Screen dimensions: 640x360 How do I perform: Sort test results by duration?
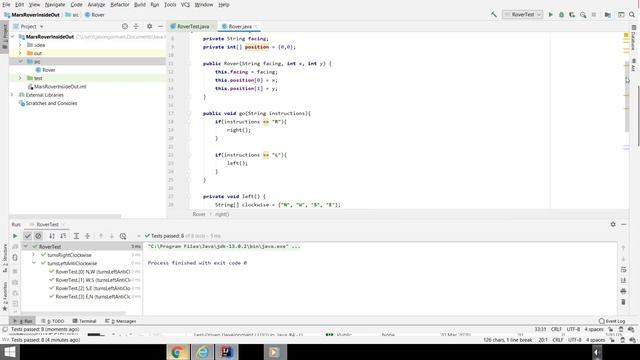[x=63, y=236]
